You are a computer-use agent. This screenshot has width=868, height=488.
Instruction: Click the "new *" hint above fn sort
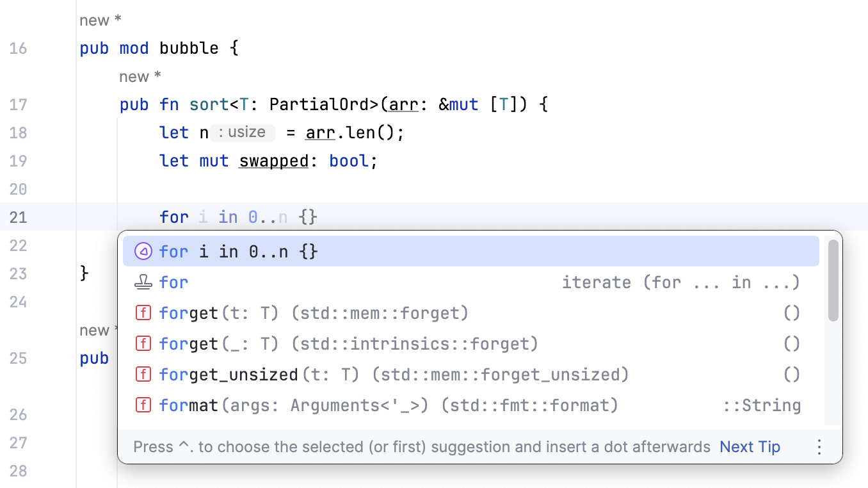click(x=140, y=77)
